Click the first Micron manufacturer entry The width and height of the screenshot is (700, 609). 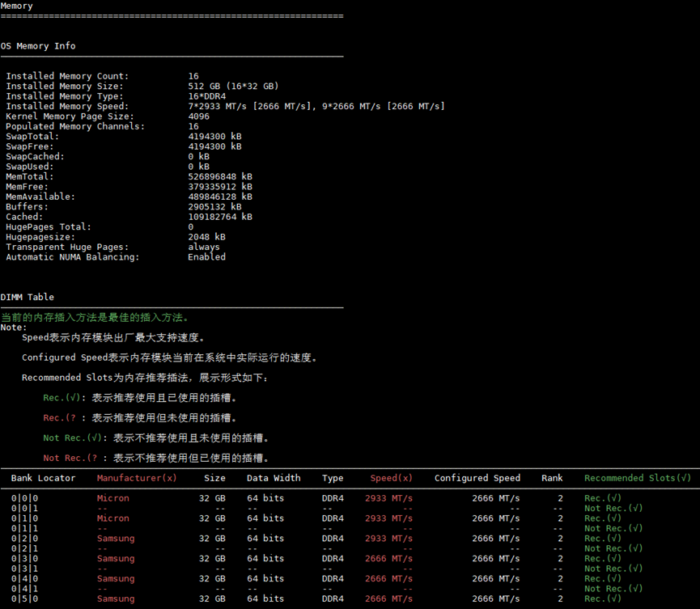click(112, 498)
